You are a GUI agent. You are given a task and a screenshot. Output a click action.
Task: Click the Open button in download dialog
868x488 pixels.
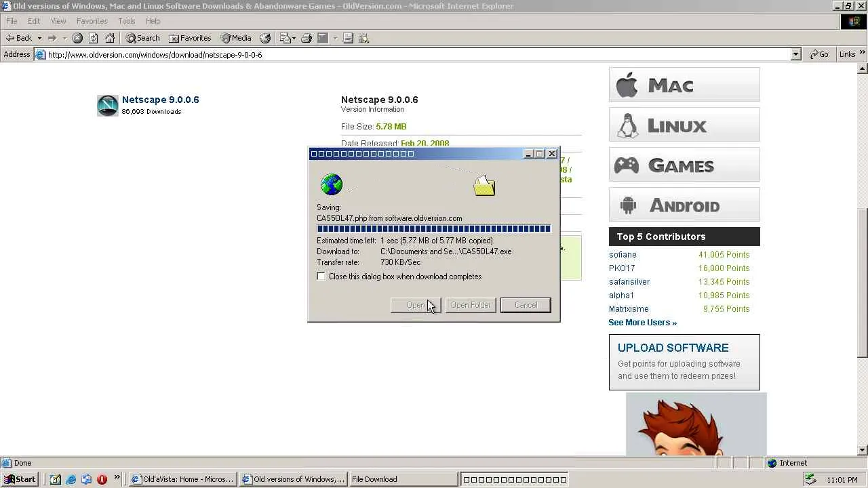[416, 305]
